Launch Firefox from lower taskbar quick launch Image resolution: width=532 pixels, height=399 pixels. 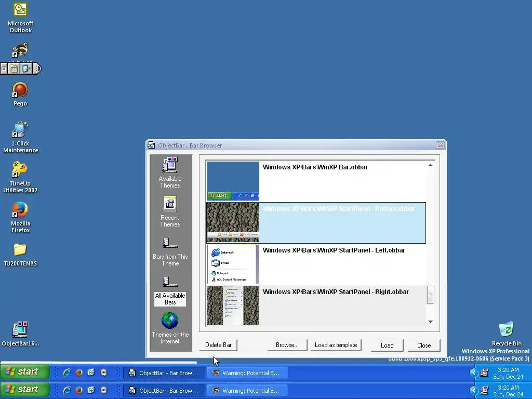click(79, 390)
